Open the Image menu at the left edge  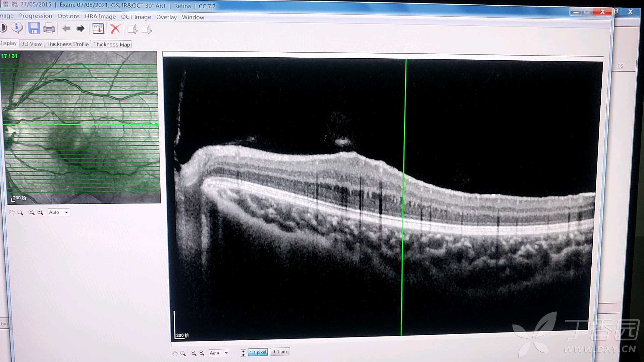tap(6, 16)
